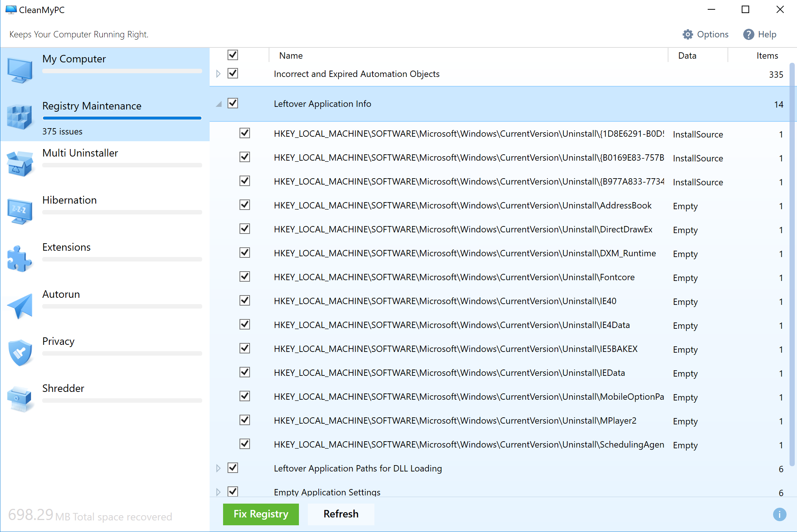Click the Refresh button
Image resolution: width=797 pixels, height=532 pixels.
pyautogui.click(x=341, y=514)
